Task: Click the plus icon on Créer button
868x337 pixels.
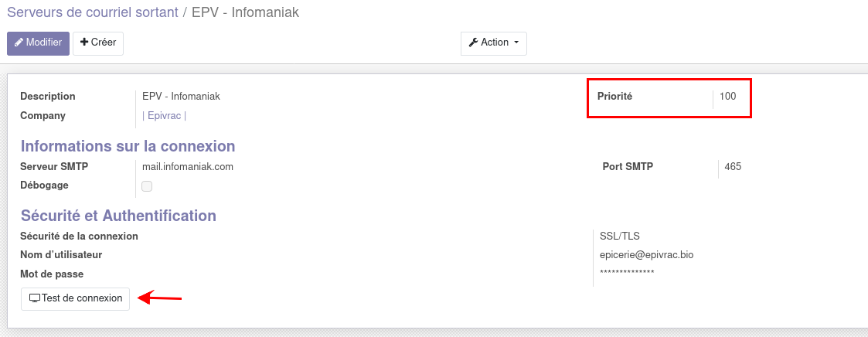Action: (84, 43)
